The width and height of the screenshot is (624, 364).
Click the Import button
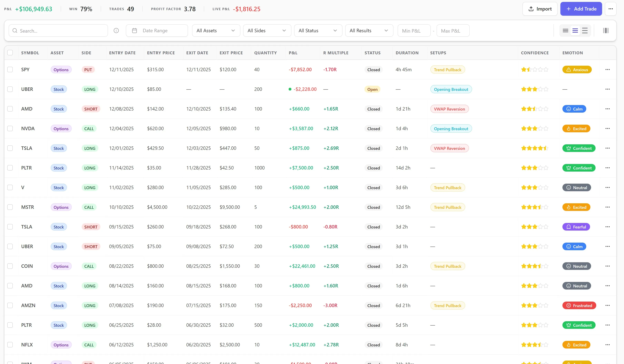click(540, 9)
